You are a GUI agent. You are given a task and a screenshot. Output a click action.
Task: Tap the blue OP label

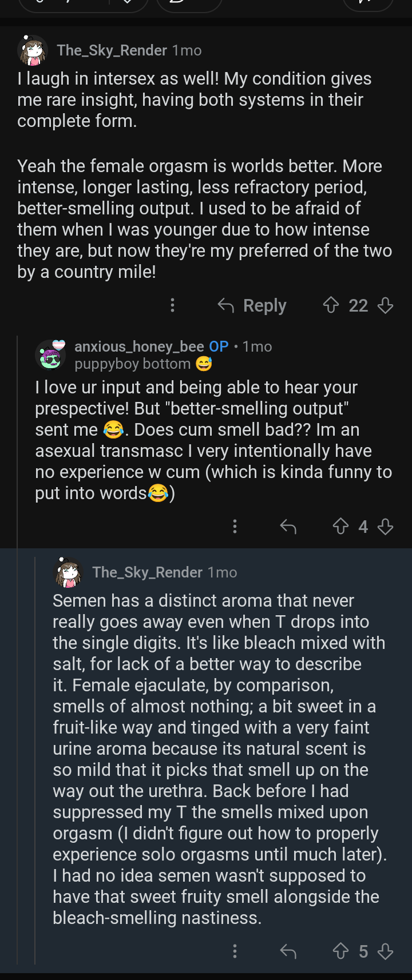tap(219, 346)
